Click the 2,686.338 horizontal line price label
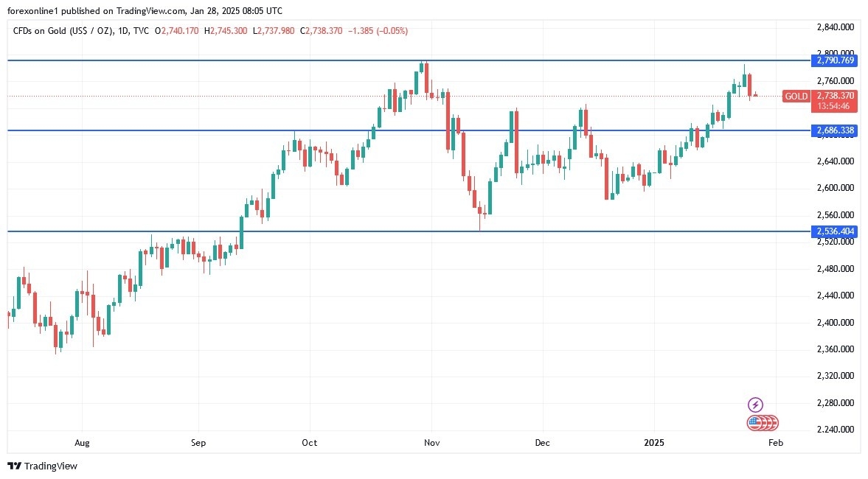The image size is (868, 479). click(835, 130)
